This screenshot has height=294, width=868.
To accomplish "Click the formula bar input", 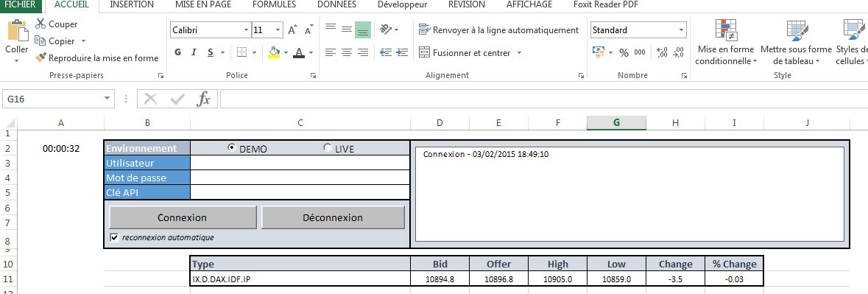I will coord(543,99).
